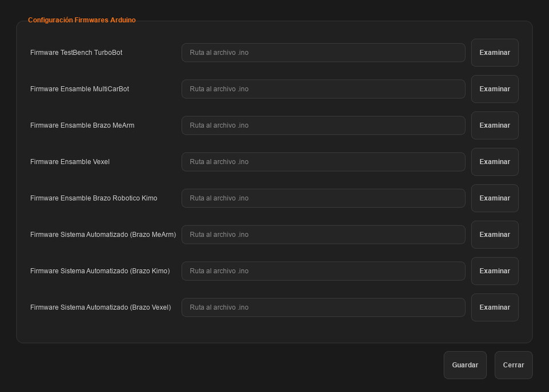Viewport: 549px width, 392px height.
Task: Click Examinar for Firmware TestBench TurboBot
Action: coord(494,53)
